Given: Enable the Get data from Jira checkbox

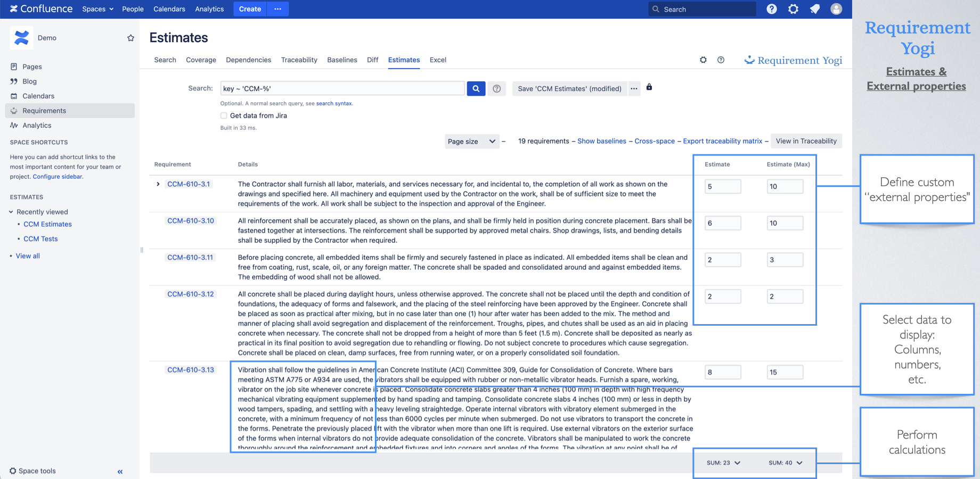Looking at the screenshot, I should pyautogui.click(x=224, y=115).
